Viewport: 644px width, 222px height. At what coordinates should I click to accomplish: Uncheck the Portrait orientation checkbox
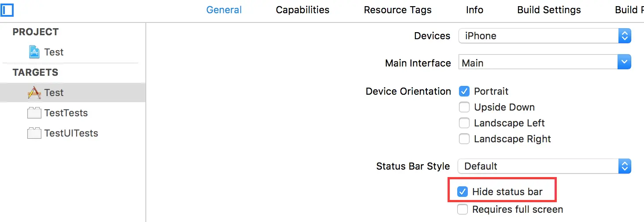point(464,91)
